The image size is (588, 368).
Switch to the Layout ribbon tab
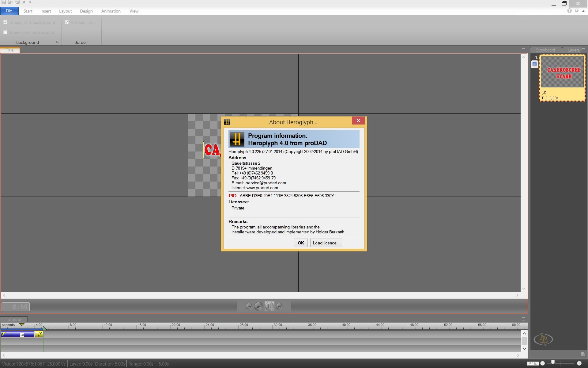[66, 11]
